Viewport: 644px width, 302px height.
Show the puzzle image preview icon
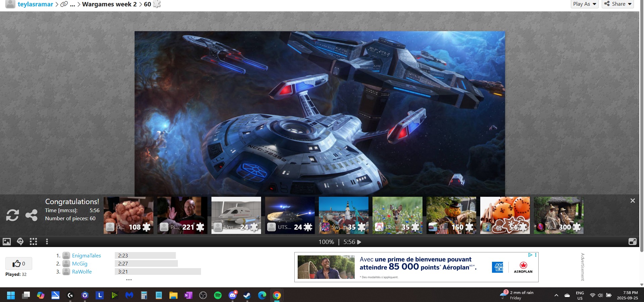point(7,242)
